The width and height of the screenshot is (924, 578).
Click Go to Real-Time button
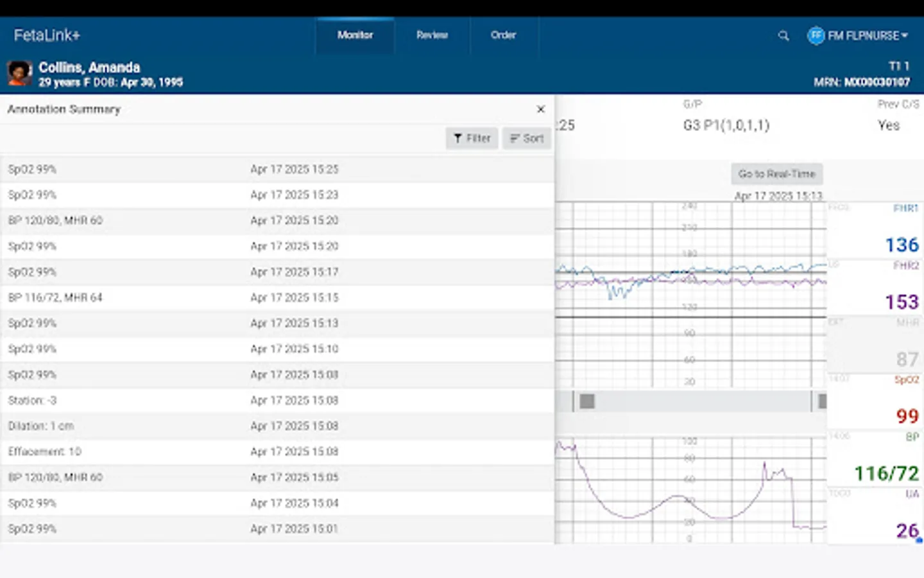click(x=776, y=174)
